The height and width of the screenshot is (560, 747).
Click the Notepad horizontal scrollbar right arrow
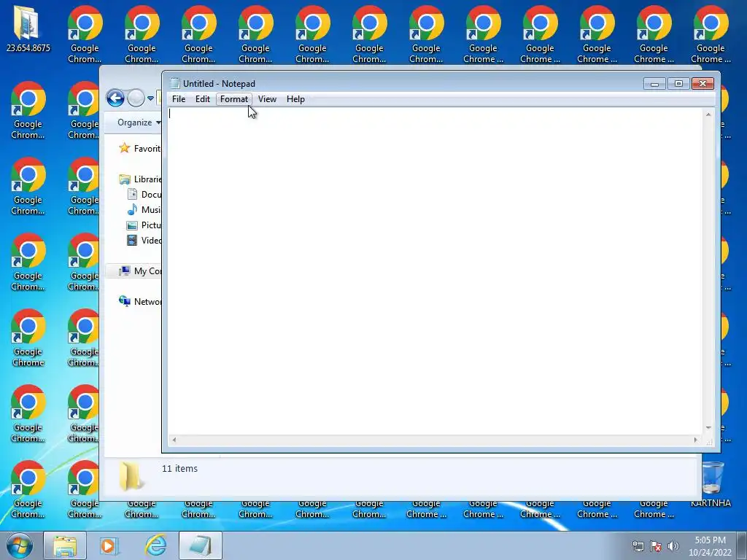(x=696, y=440)
